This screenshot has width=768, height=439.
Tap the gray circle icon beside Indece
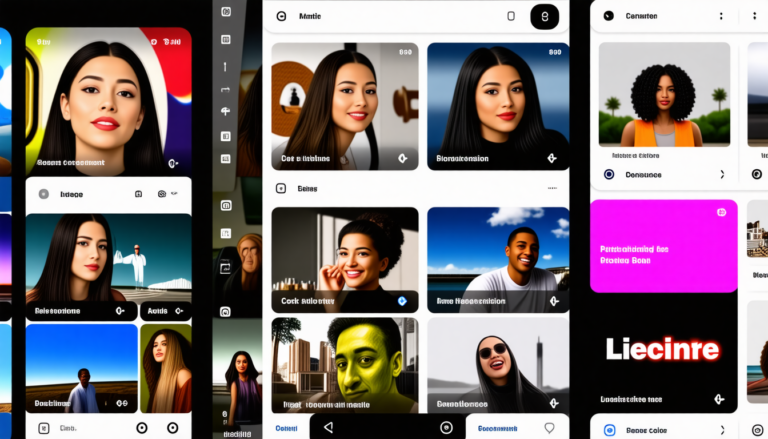tap(44, 194)
